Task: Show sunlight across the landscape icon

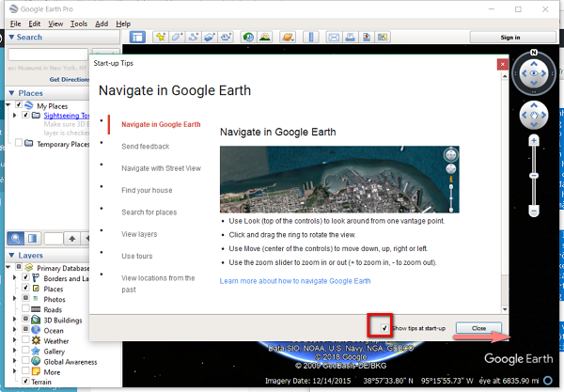Action: [x=265, y=37]
